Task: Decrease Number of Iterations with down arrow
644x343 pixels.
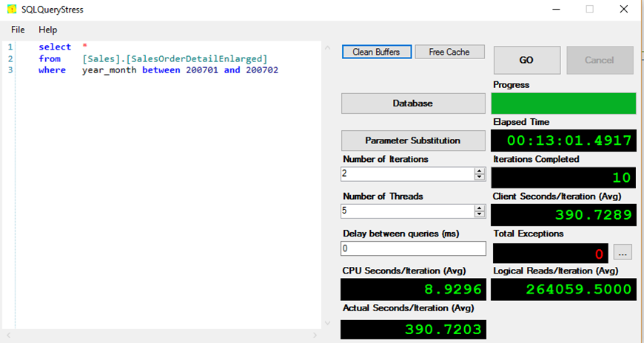Action: click(480, 177)
